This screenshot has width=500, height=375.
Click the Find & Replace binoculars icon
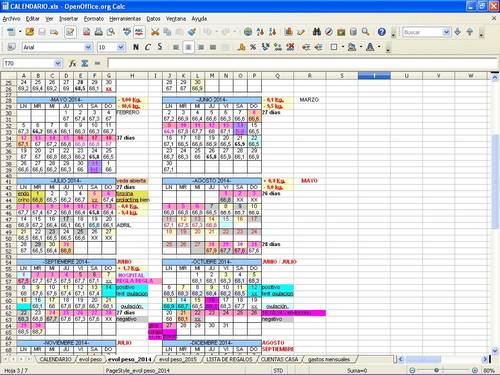pyautogui.click(x=316, y=32)
